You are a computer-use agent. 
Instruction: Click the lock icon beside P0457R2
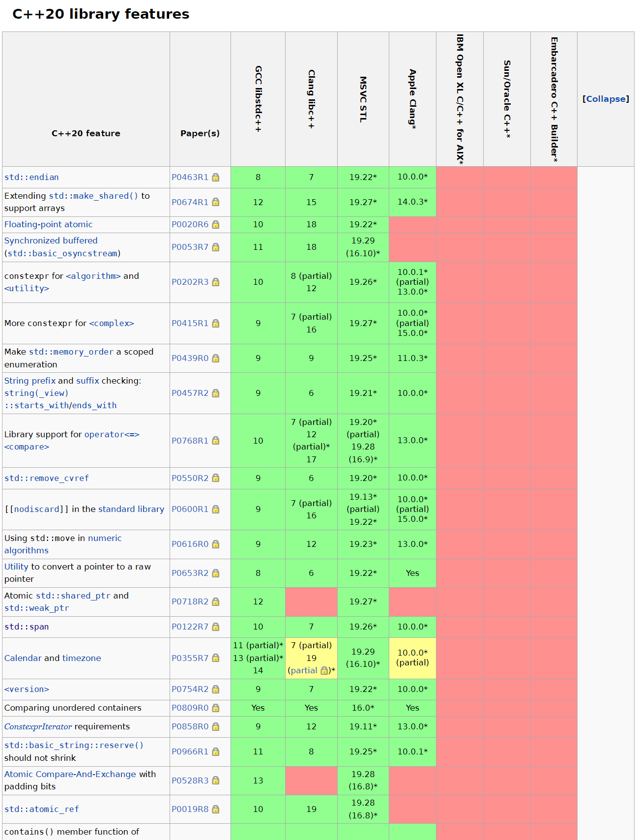215,393
